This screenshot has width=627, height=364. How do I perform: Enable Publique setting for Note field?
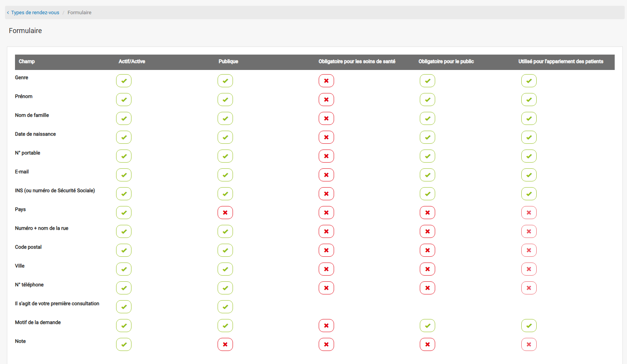[x=225, y=344]
